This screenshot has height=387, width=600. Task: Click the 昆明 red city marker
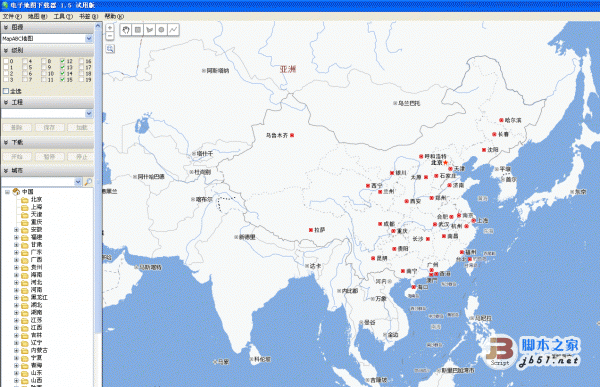[x=373, y=258]
